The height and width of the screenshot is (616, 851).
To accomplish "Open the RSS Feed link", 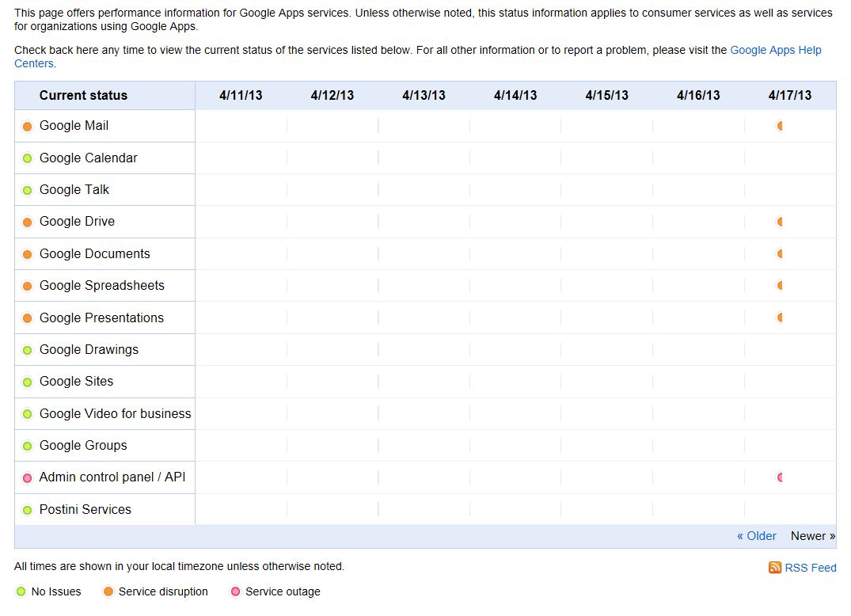I will click(811, 568).
